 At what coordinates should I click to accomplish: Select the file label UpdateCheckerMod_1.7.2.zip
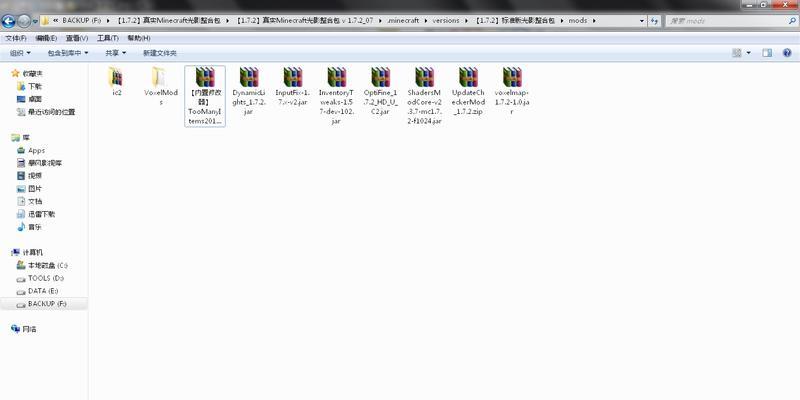pos(468,102)
